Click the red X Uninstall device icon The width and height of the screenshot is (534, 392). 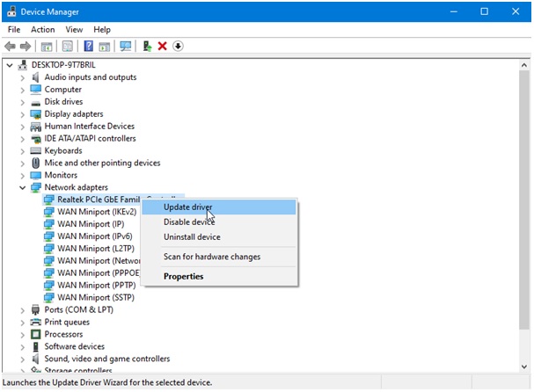(162, 46)
